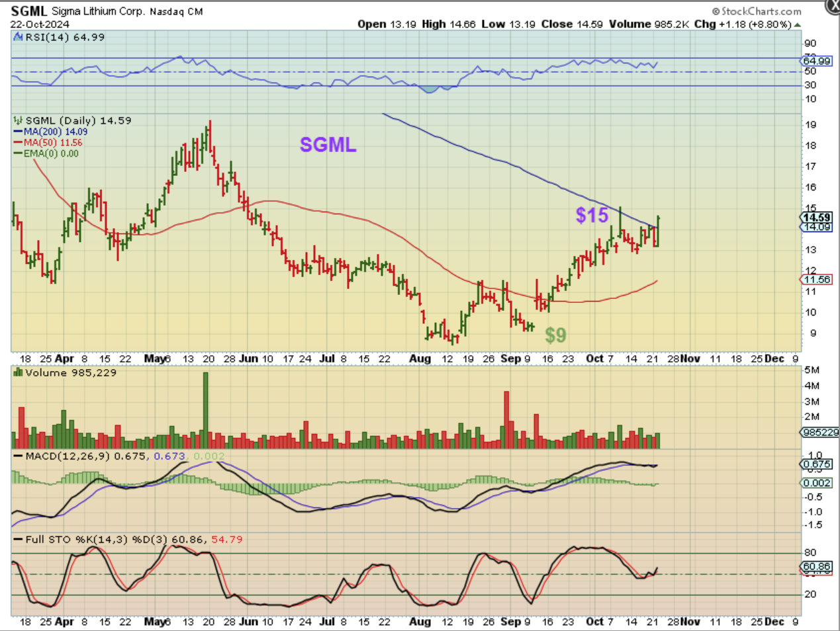This screenshot has width=840, height=631.
Task: Click the Sigma Lithium Corp. company name
Action: 98,11
